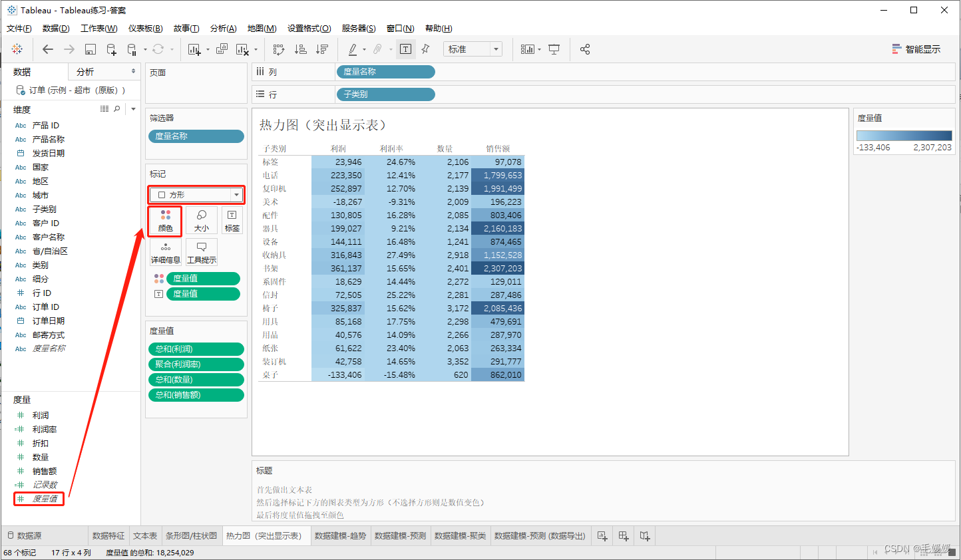Image resolution: width=961 pixels, height=560 pixels.
Task: Switch to the 分析 pane tab
Action: [85, 72]
